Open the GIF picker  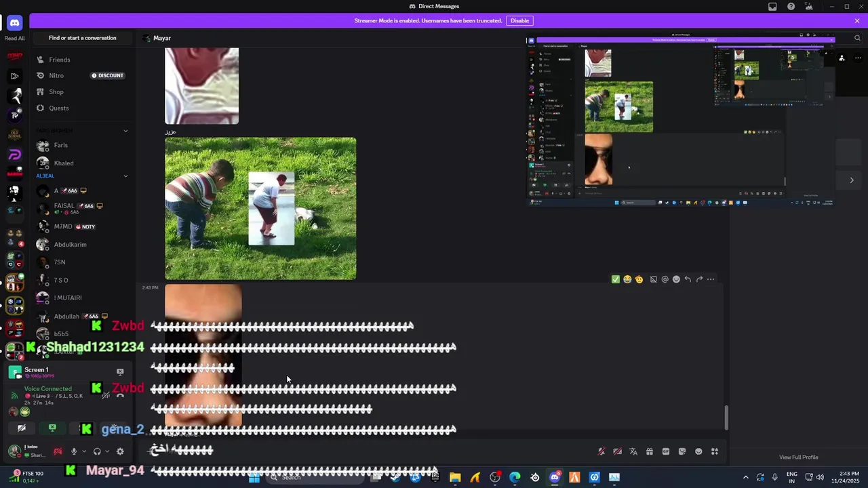(x=666, y=451)
